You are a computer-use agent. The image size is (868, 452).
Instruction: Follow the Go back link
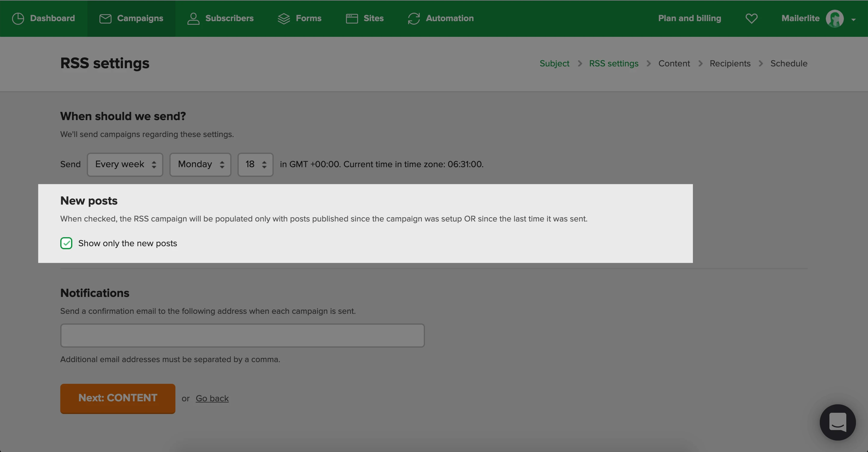point(212,398)
